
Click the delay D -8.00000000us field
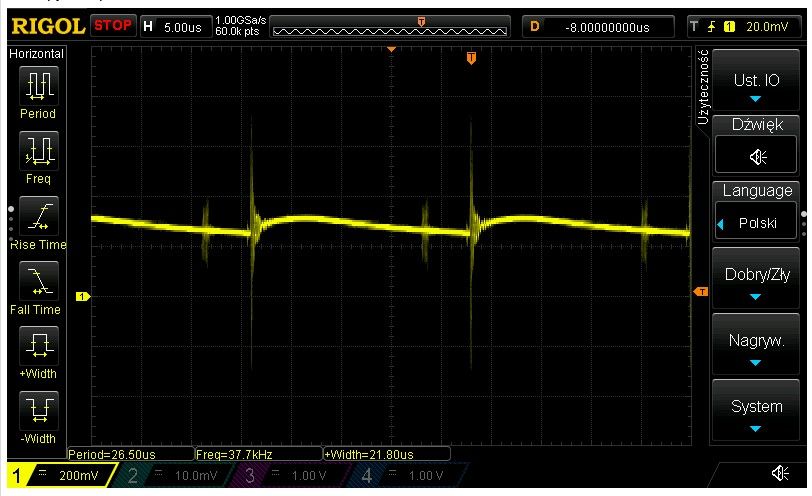(598, 27)
